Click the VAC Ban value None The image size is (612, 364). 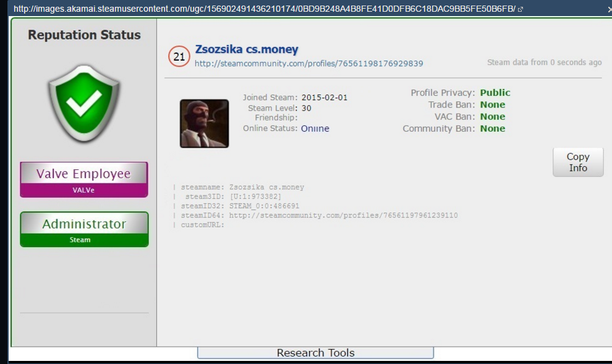(x=493, y=117)
